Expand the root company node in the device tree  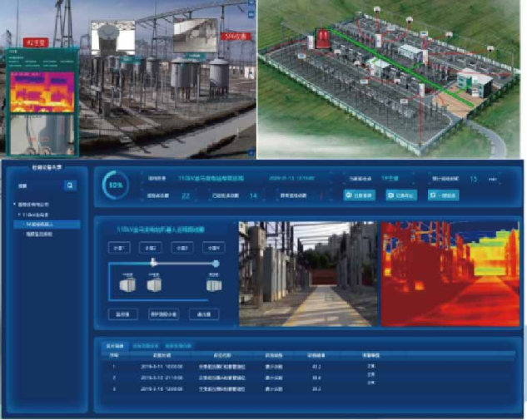[x=17, y=205]
